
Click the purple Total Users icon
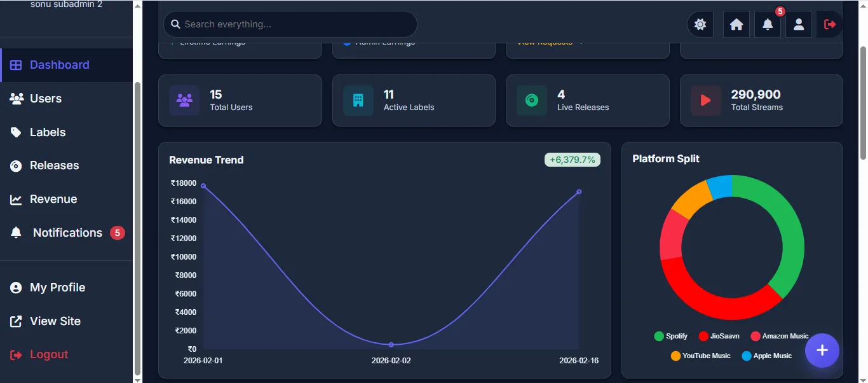(x=185, y=101)
